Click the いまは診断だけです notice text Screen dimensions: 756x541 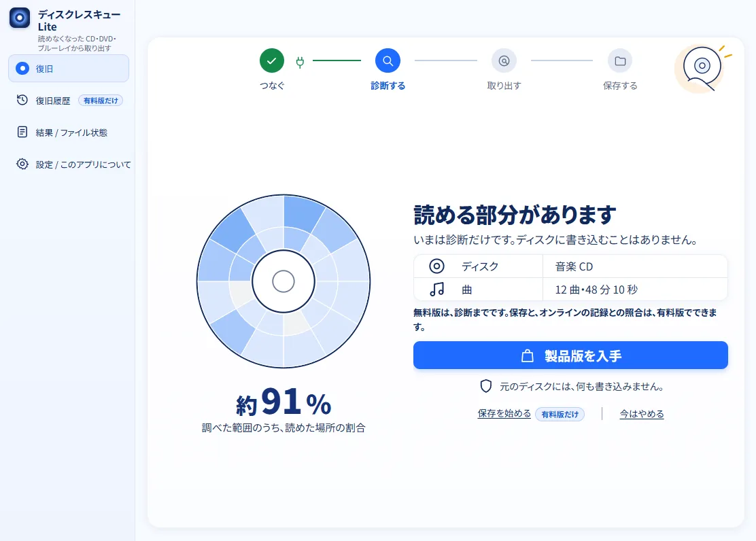coord(555,240)
